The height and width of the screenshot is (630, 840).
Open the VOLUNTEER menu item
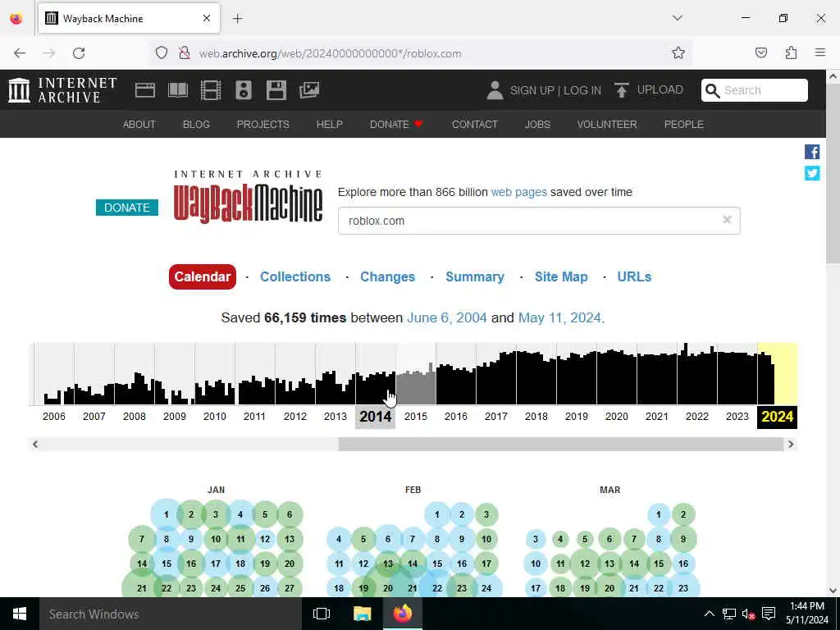point(607,125)
